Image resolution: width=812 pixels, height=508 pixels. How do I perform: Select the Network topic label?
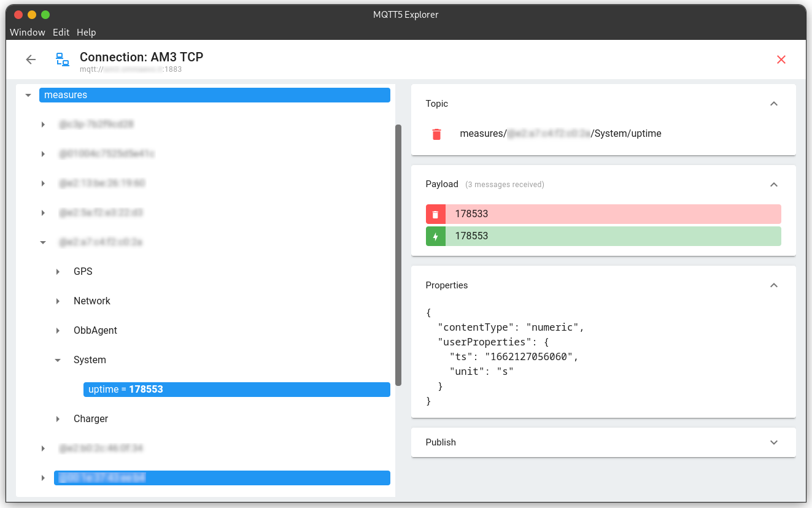pos(92,301)
